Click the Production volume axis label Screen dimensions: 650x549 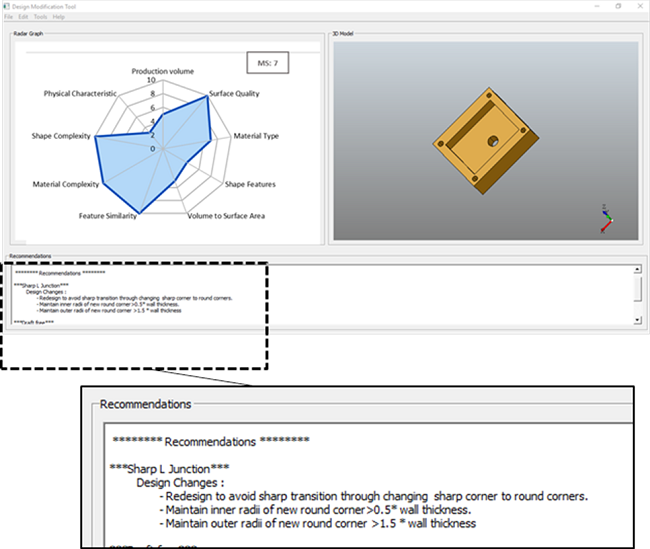[163, 72]
